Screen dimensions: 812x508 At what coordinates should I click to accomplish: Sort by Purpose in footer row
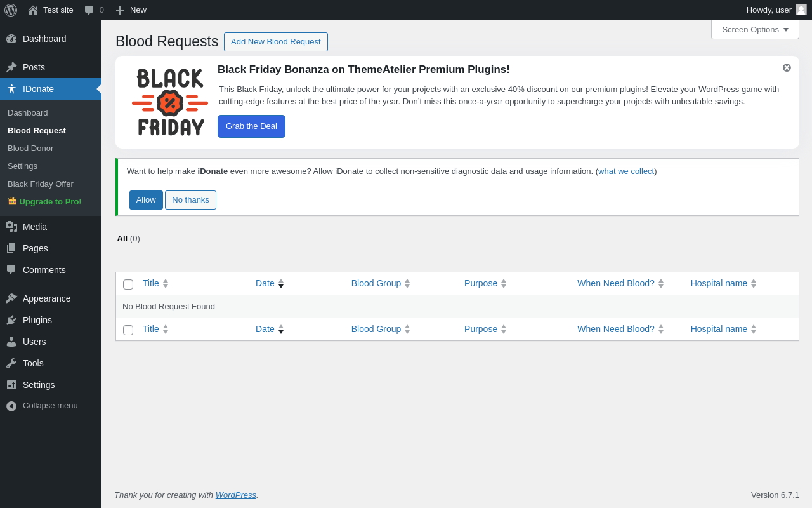[485, 329]
